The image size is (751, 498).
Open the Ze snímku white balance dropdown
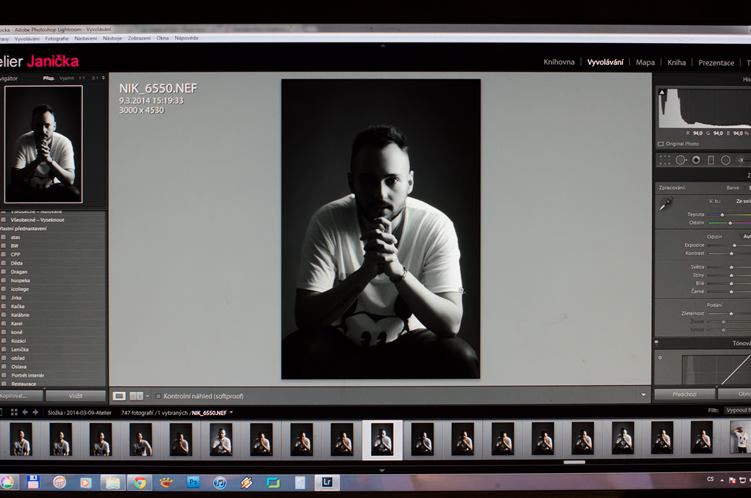pos(743,202)
